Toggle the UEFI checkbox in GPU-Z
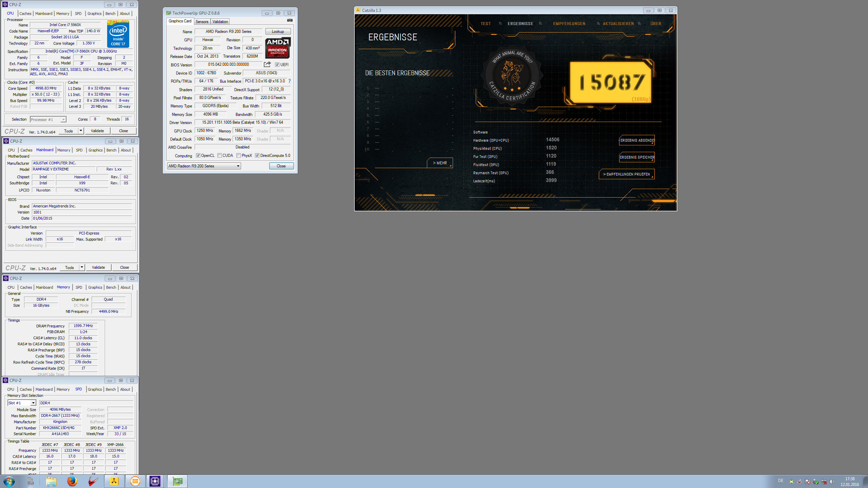The width and height of the screenshot is (868, 488). (x=277, y=64)
